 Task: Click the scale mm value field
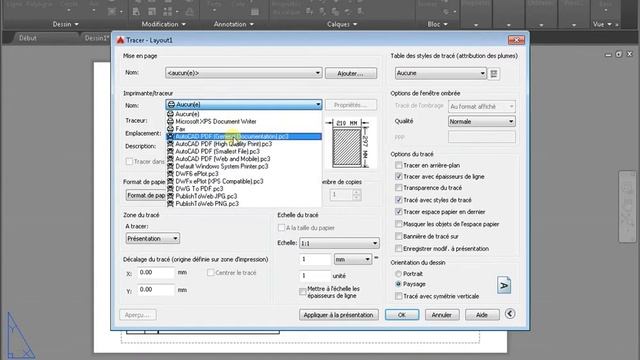315,259
